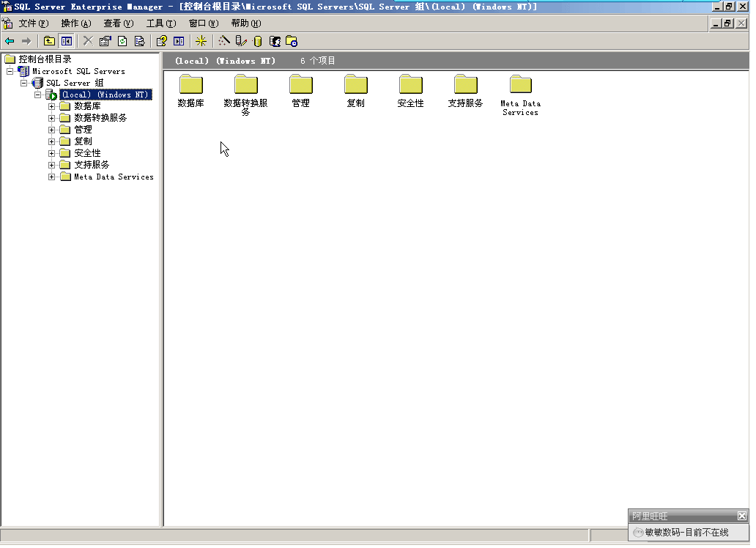Click the New (yellow star) toolbar icon
Screen dimensions: 756x548
pyautogui.click(x=201, y=42)
